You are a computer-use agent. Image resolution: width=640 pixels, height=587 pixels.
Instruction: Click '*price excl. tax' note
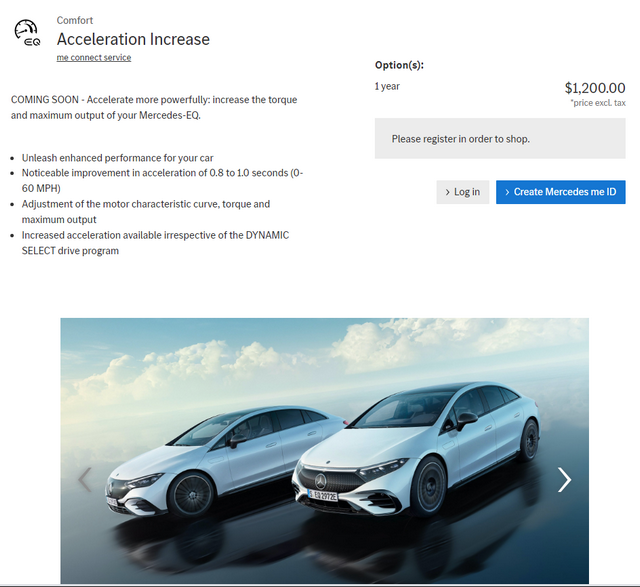[598, 103]
